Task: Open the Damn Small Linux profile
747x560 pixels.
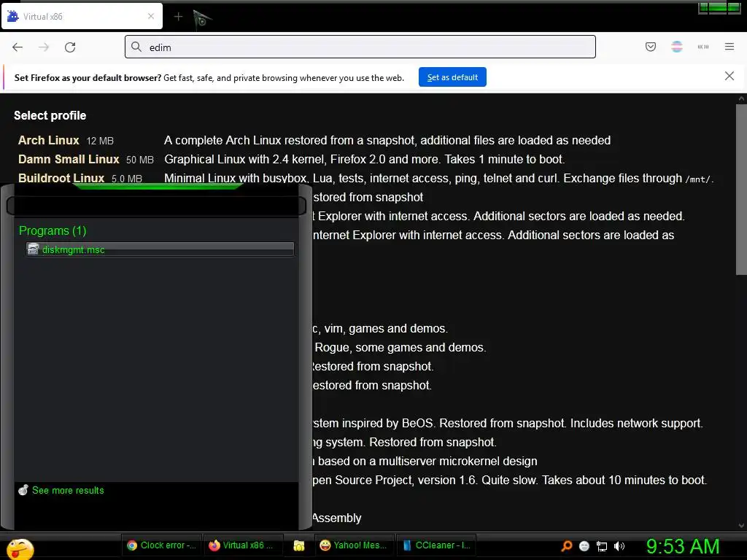Action: click(69, 159)
